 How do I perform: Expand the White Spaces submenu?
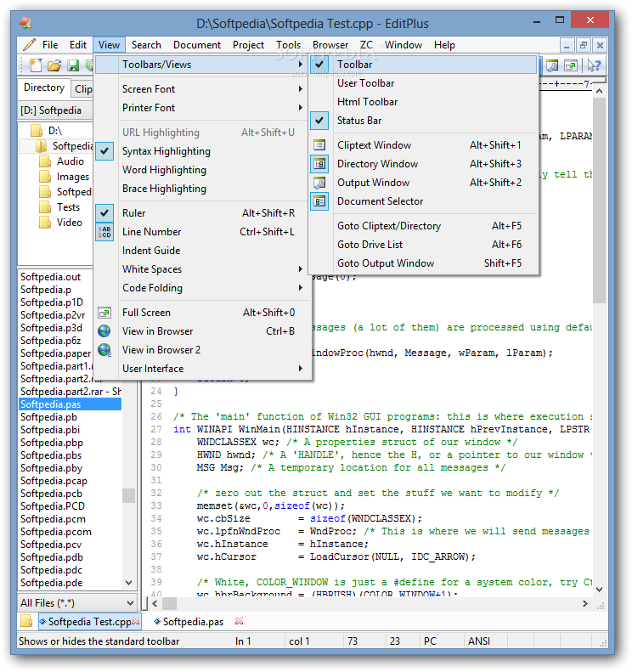point(202,269)
